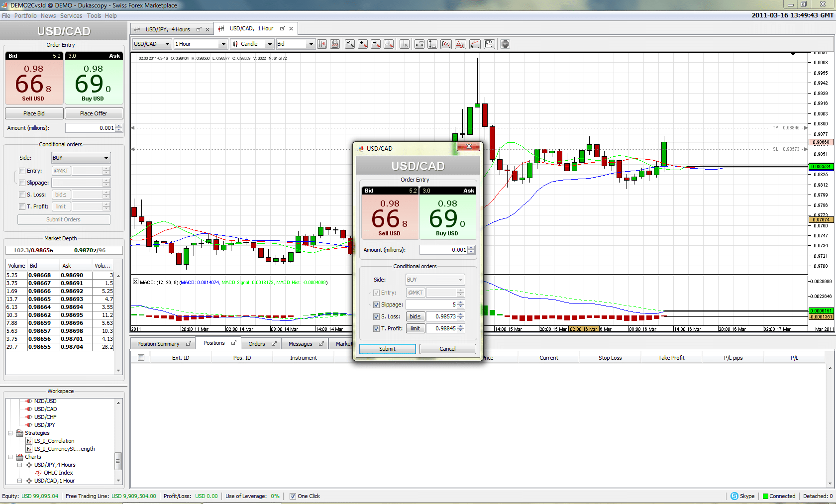The width and height of the screenshot is (836, 504).
Task: Open the f(x) indicators menu icon
Action: [x=446, y=44]
